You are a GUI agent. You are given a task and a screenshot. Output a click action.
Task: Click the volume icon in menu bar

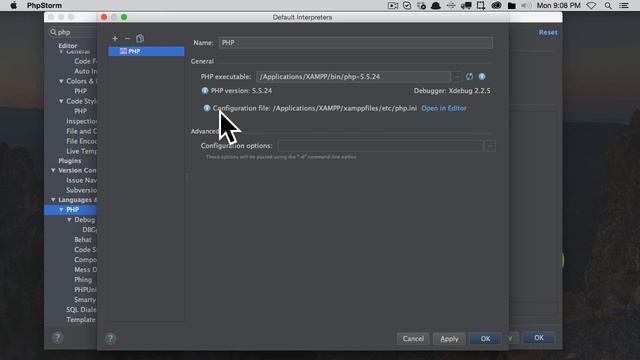coord(526,5)
